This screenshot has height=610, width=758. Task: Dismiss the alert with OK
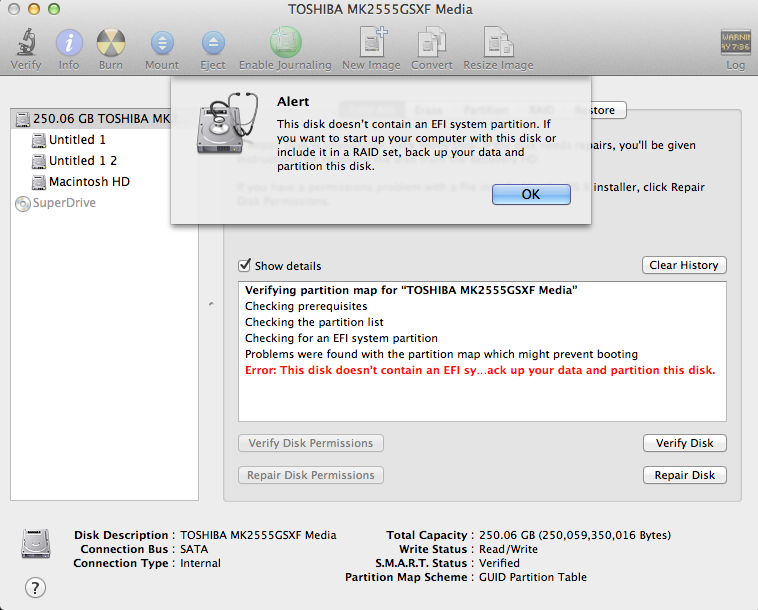(531, 194)
